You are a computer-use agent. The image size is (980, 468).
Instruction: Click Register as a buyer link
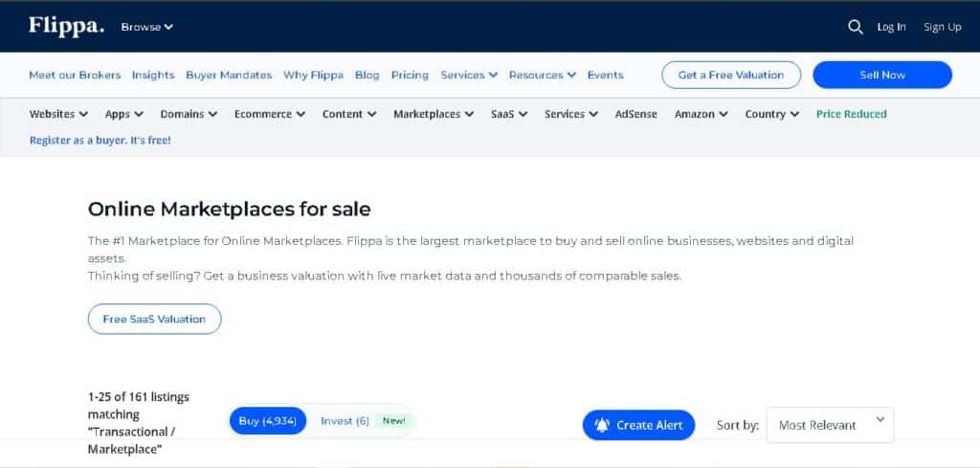click(100, 141)
